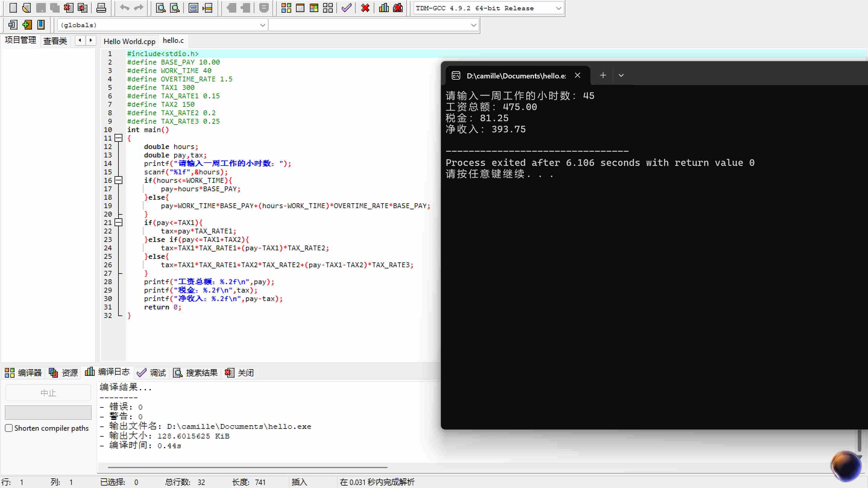
Task: Click the purple Syntax Check checkmark icon
Action: (346, 8)
